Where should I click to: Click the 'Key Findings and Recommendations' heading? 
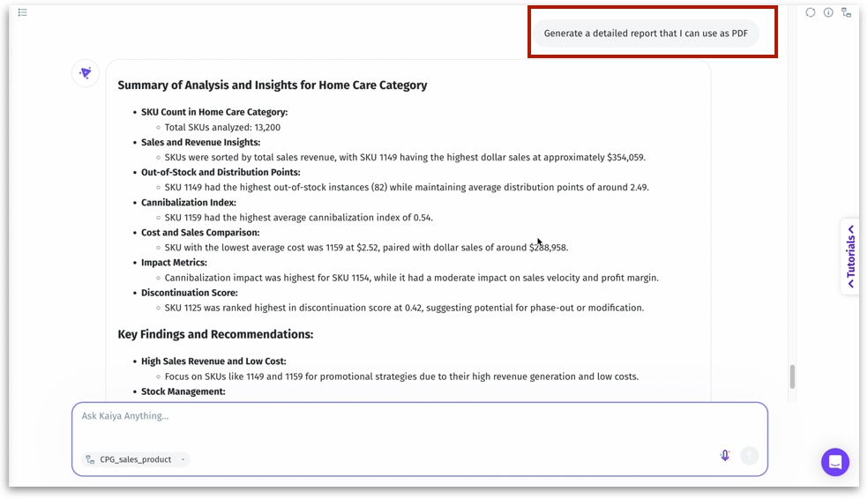point(215,334)
